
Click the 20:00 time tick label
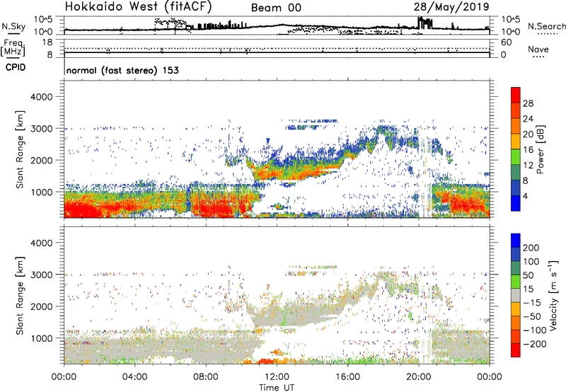pos(418,377)
